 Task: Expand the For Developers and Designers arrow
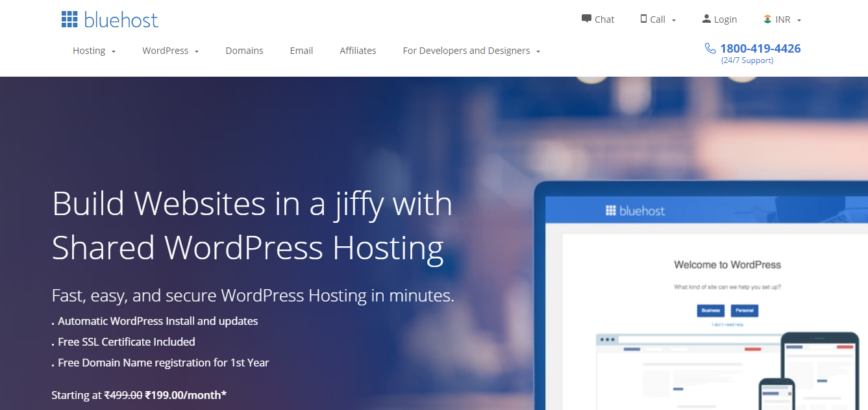pyautogui.click(x=538, y=51)
